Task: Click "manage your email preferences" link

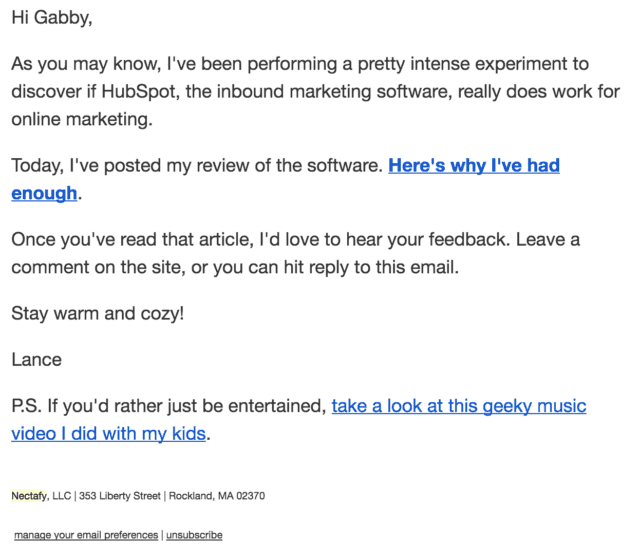Action: pyautogui.click(x=86, y=535)
